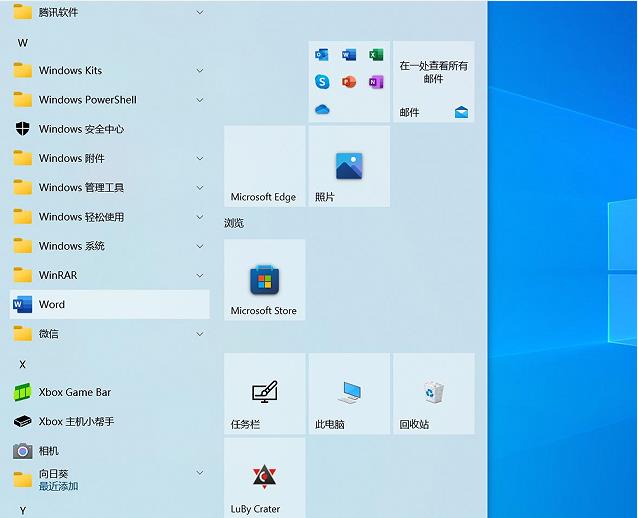Expand the WinRAR folder chevron
This screenshot has height=518, width=638.
click(200, 275)
